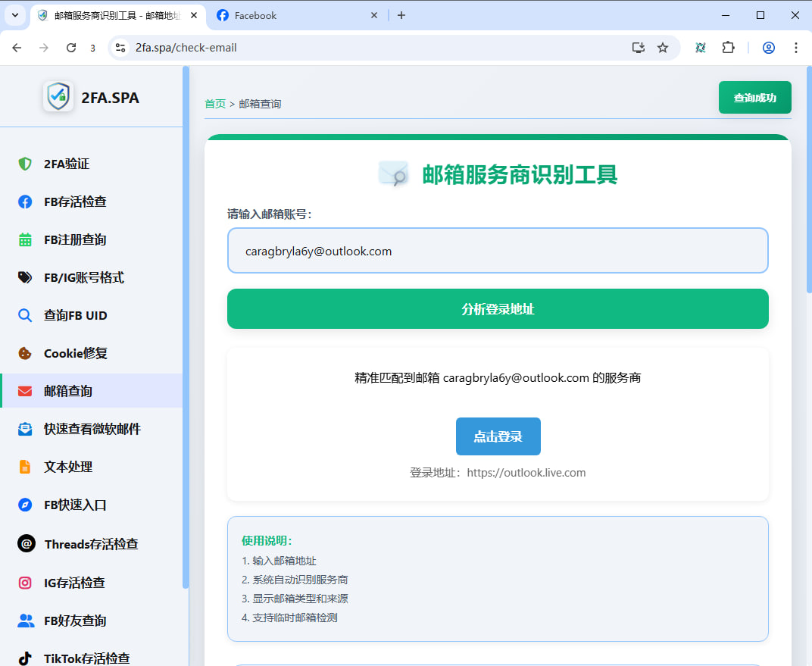Screen dimensions: 812x666
Task: Click the TikTok icon beside TikTok存活检查
Action: point(25,658)
